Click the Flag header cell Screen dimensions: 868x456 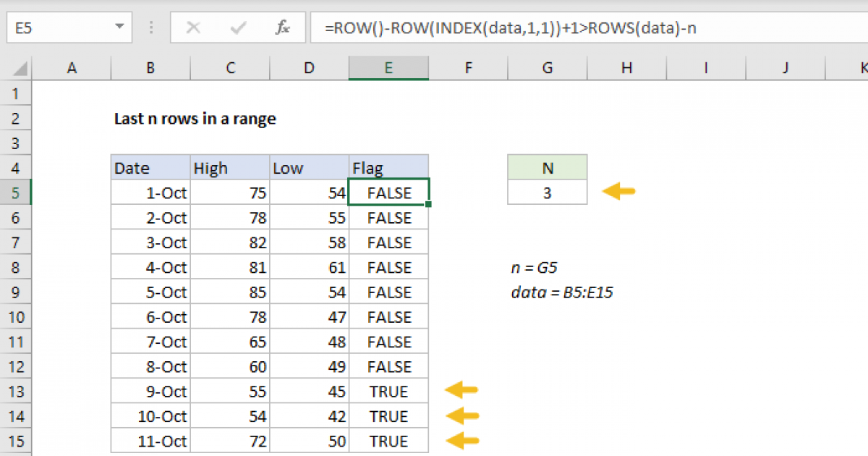click(388, 169)
